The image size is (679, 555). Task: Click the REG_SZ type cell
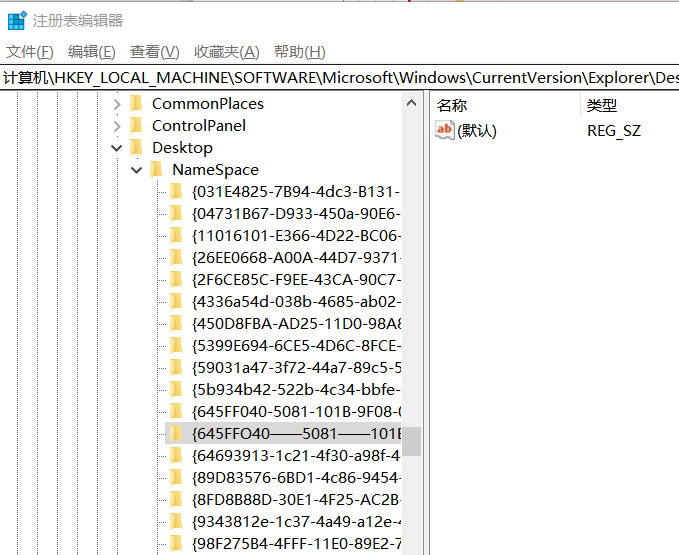pos(614,131)
